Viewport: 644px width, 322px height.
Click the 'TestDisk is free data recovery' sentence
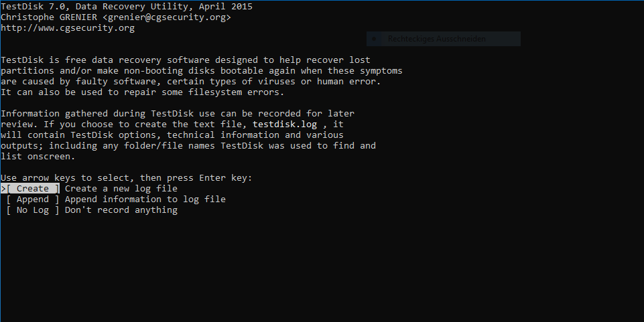tap(81, 60)
